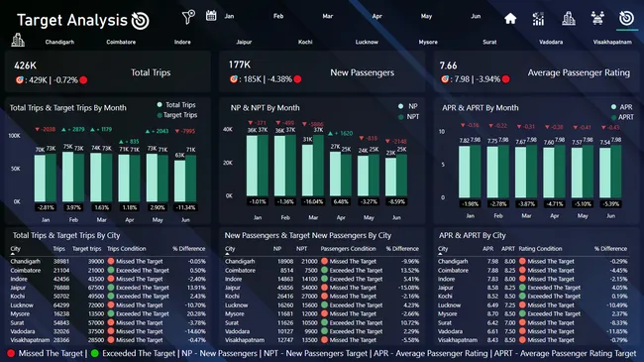
Task: Sort APR table by % Difference header
Action: pyautogui.click(x=610, y=249)
